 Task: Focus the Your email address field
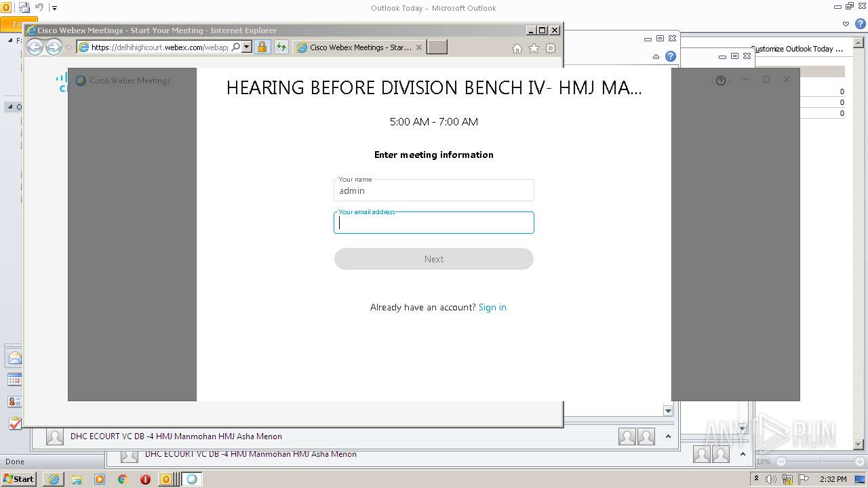[x=434, y=222]
